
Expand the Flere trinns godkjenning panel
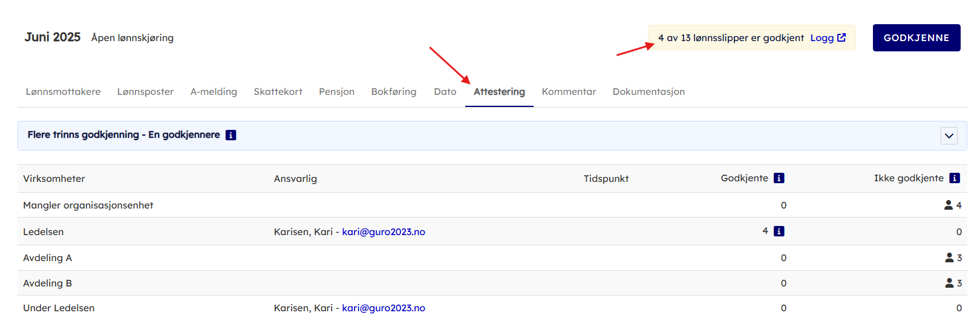click(x=949, y=136)
